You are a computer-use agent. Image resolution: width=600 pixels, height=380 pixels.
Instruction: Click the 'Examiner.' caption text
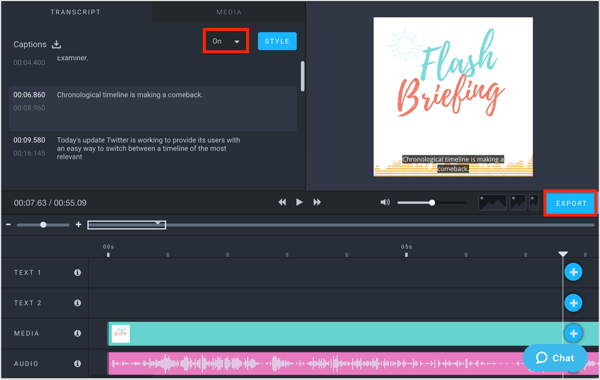pos(72,58)
